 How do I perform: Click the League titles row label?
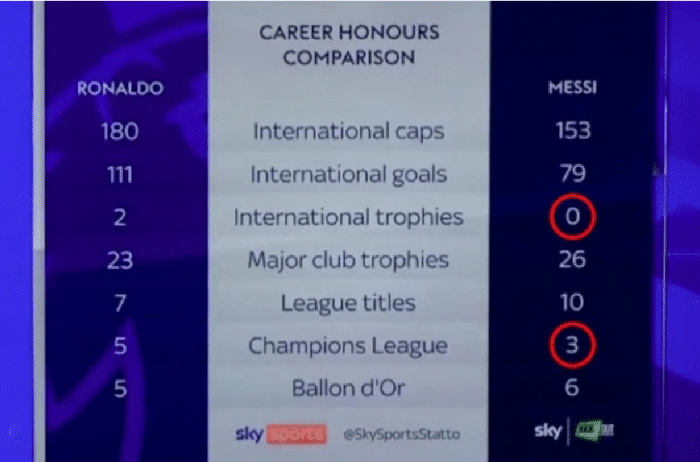[x=349, y=303]
